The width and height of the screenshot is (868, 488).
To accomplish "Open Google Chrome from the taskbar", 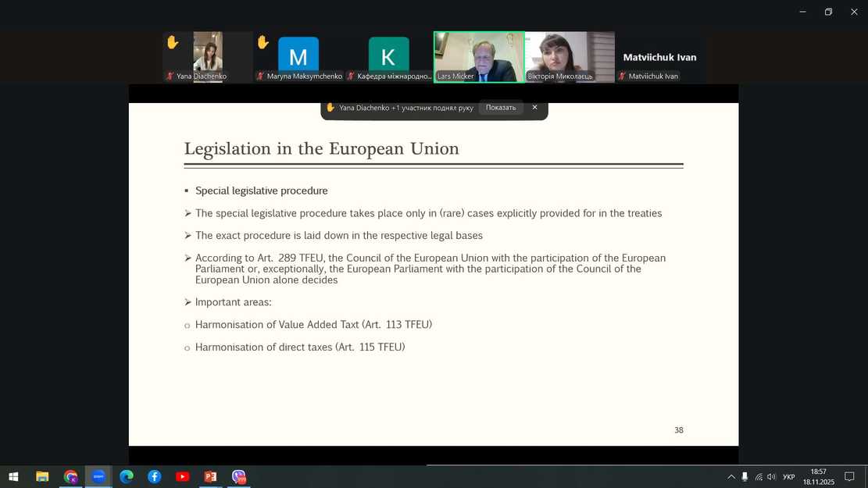I will (x=70, y=477).
